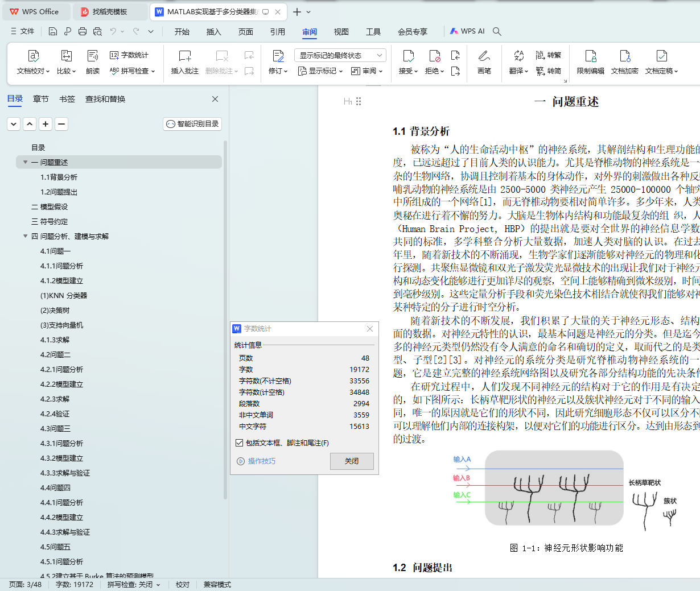Viewport: 700px width, 591px height.
Task: Open Print Preview from quick access toolbar
Action: pos(97,31)
